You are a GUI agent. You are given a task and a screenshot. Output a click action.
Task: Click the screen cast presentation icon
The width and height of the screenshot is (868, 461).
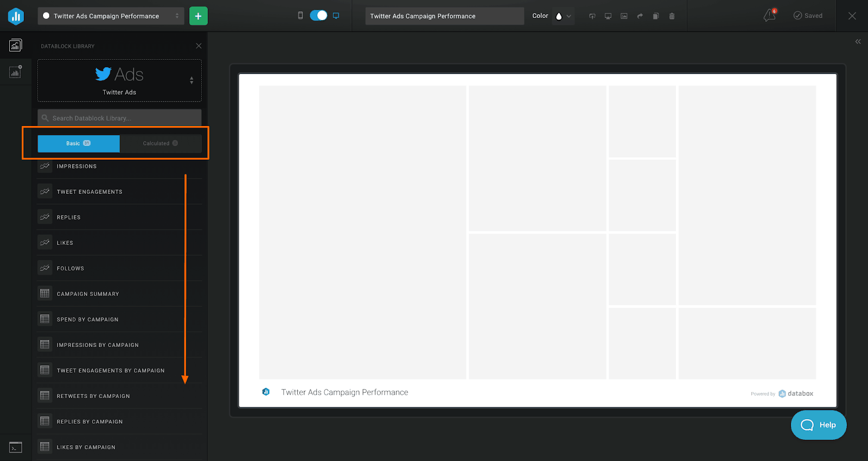click(x=608, y=16)
